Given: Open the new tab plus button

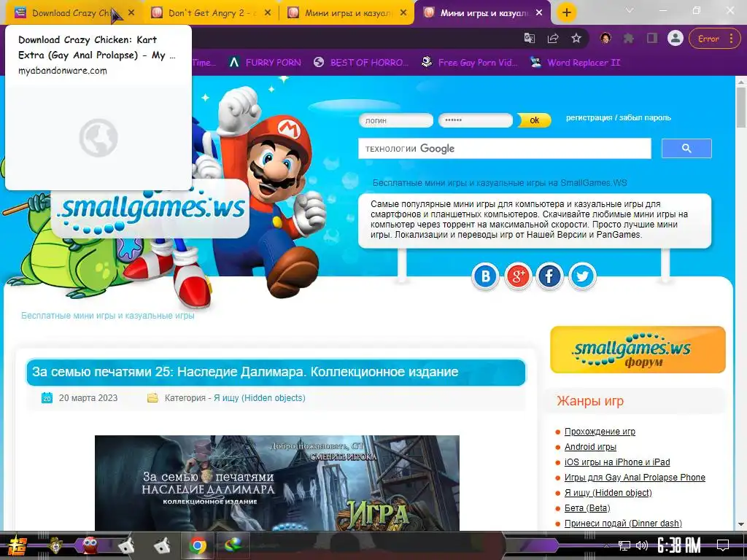Looking at the screenshot, I should [x=566, y=13].
